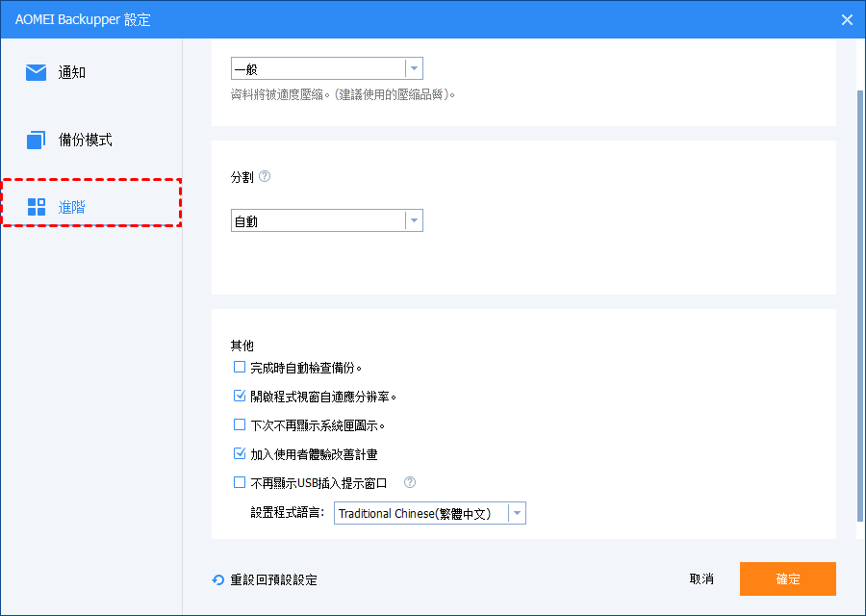866x616 pixels.
Task: Check 下次不再顯示系統匣圖示 option
Action: point(240,424)
